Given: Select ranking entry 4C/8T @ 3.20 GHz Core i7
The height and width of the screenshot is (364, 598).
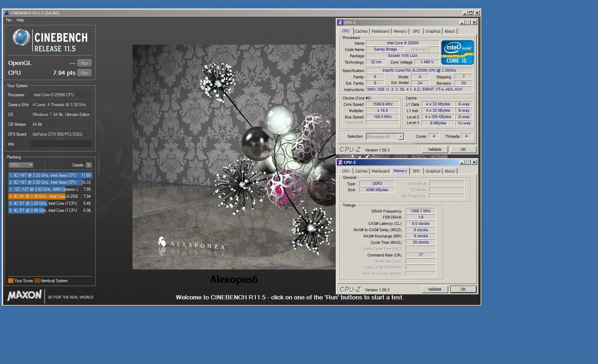Looking at the screenshot, I should [x=50, y=203].
